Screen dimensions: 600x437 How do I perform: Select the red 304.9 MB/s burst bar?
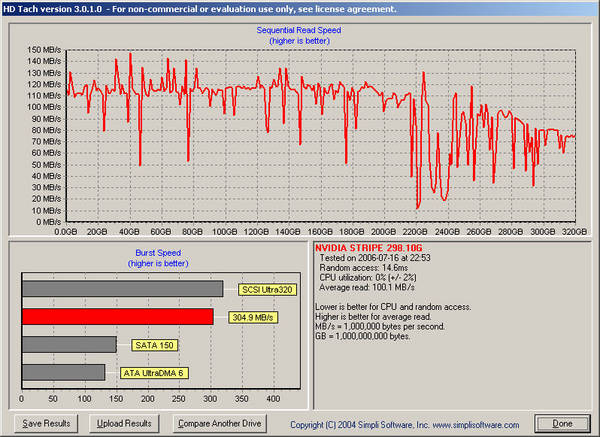click(117, 317)
